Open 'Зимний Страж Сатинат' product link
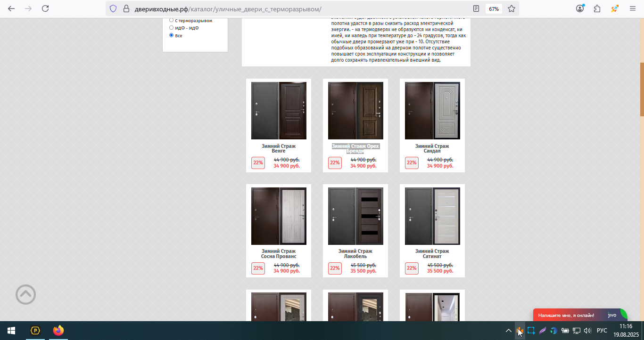 click(x=432, y=254)
